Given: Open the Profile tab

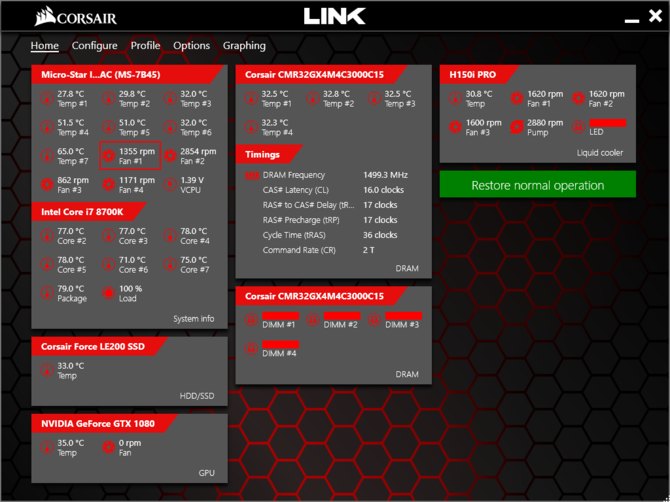Looking at the screenshot, I should pos(145,46).
